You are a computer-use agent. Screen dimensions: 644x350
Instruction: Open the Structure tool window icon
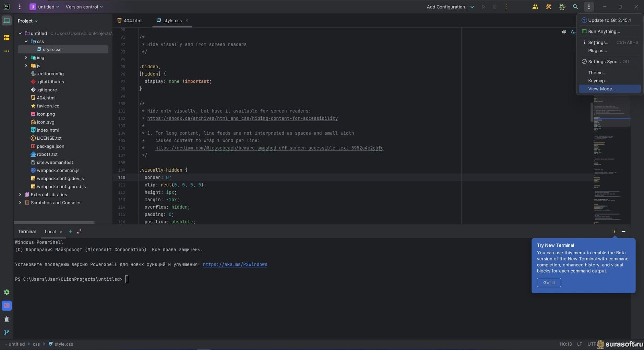tap(7, 38)
